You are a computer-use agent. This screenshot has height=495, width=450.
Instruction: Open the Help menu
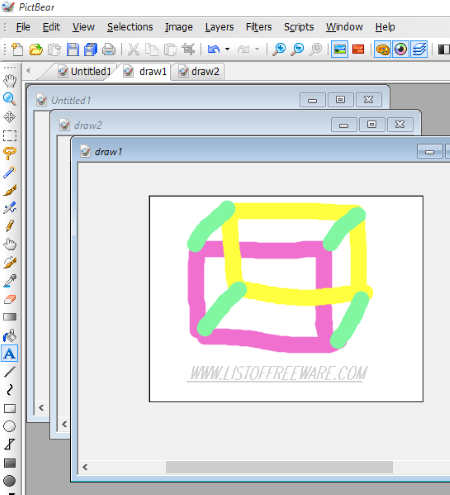[x=385, y=27]
